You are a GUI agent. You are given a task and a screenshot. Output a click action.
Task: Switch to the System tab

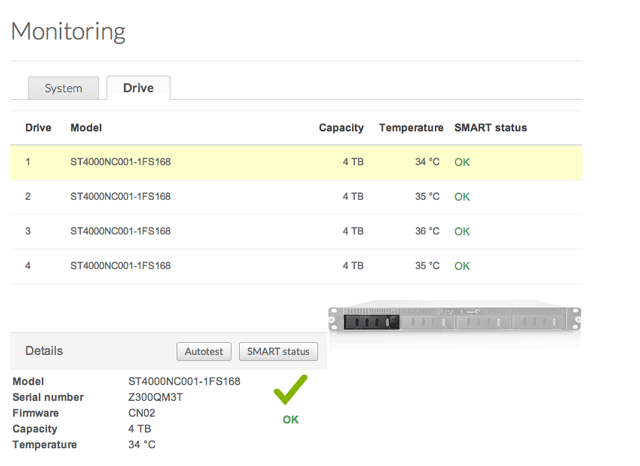[x=63, y=88]
